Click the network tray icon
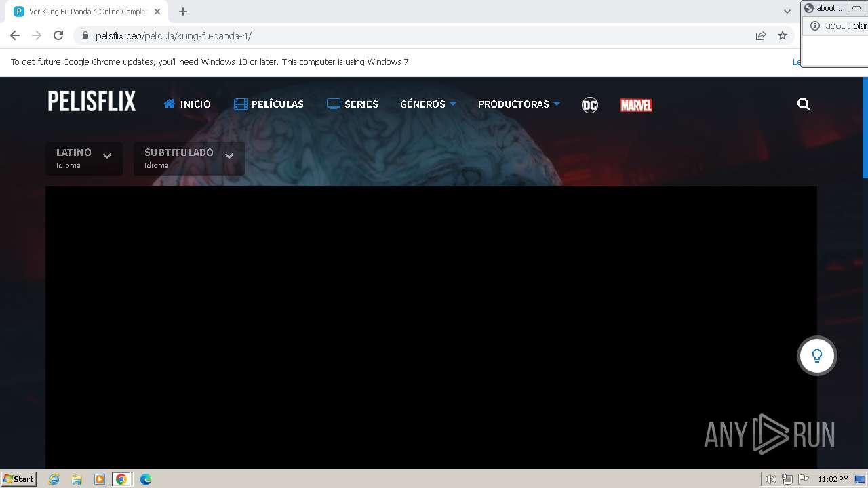The width and height of the screenshot is (868, 488). (787, 479)
